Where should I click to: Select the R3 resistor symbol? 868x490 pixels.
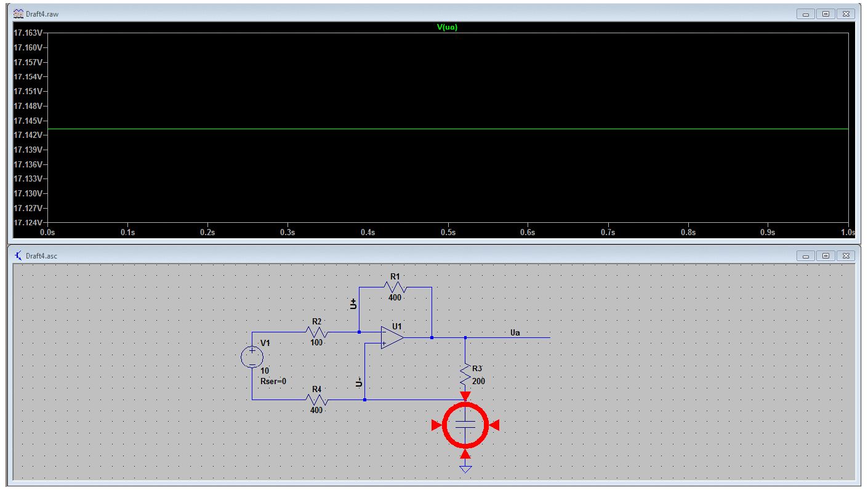point(465,375)
